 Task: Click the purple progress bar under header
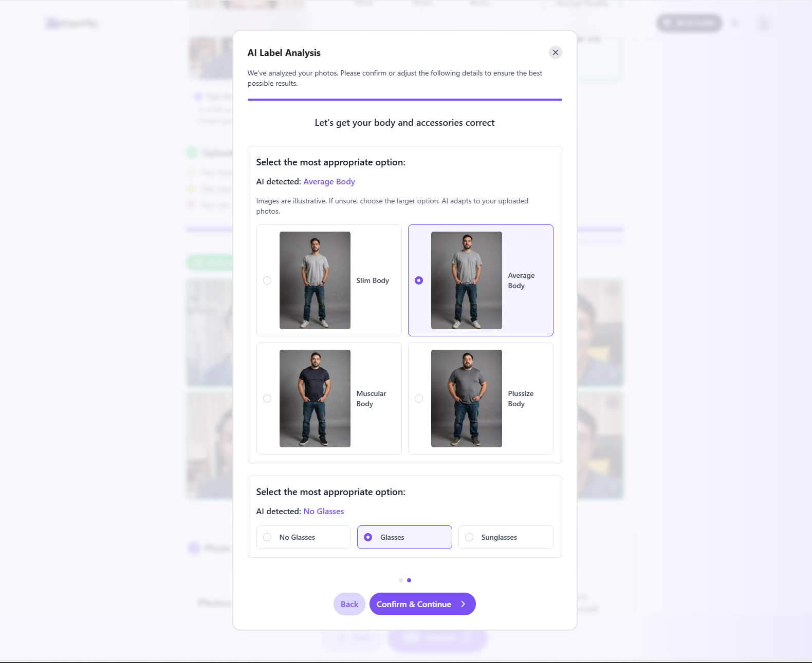click(x=404, y=100)
